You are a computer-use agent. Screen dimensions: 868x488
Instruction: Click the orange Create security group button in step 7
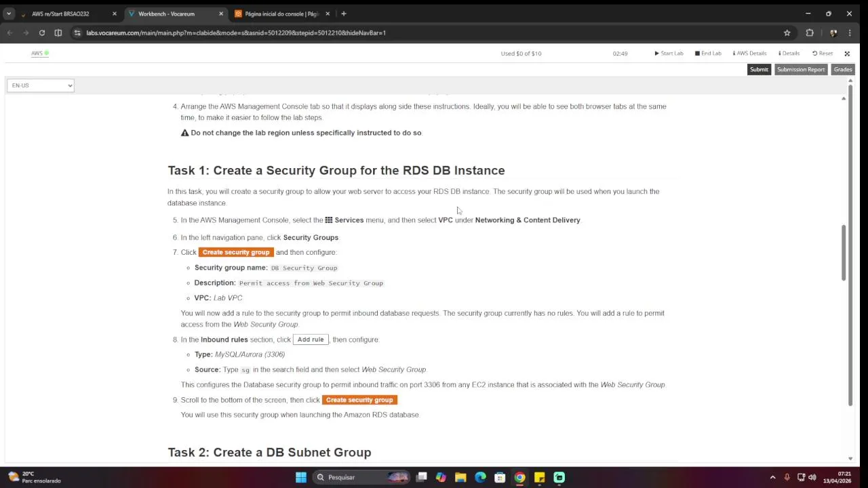(x=236, y=252)
